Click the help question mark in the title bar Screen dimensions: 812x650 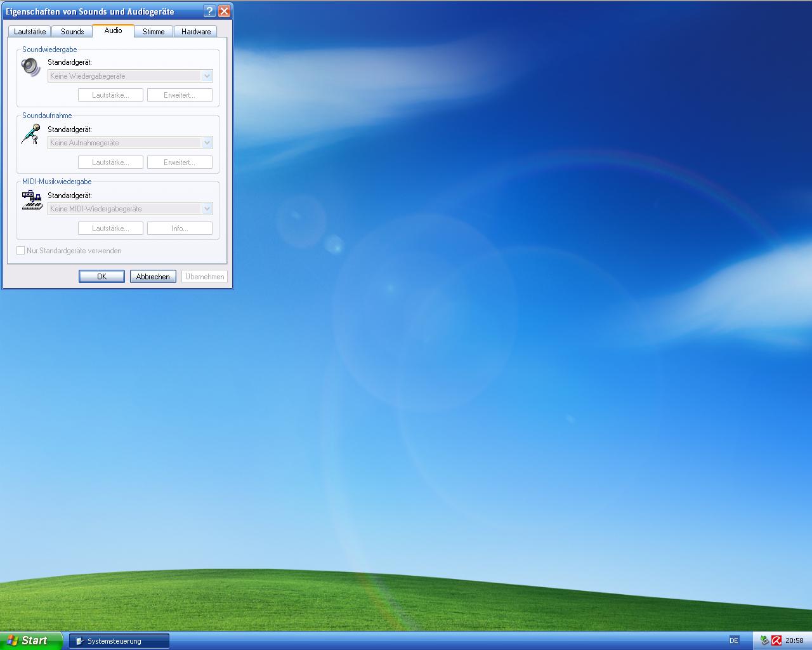(210, 11)
